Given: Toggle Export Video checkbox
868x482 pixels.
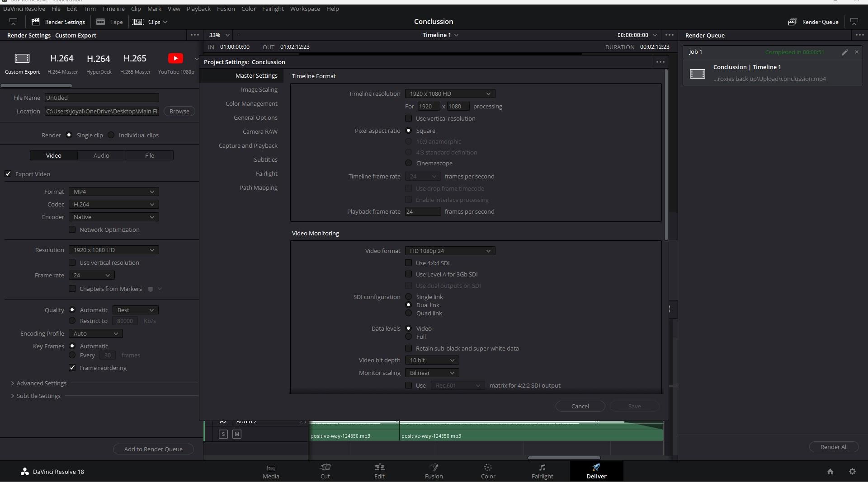Looking at the screenshot, I should click(x=8, y=174).
